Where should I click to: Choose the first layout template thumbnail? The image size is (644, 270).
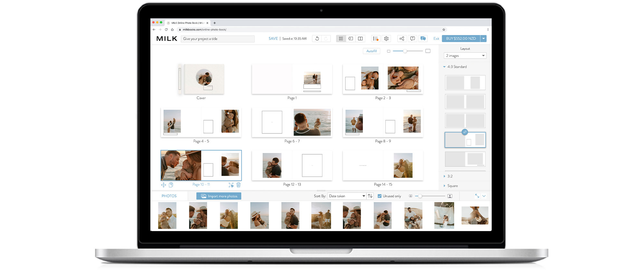(465, 83)
